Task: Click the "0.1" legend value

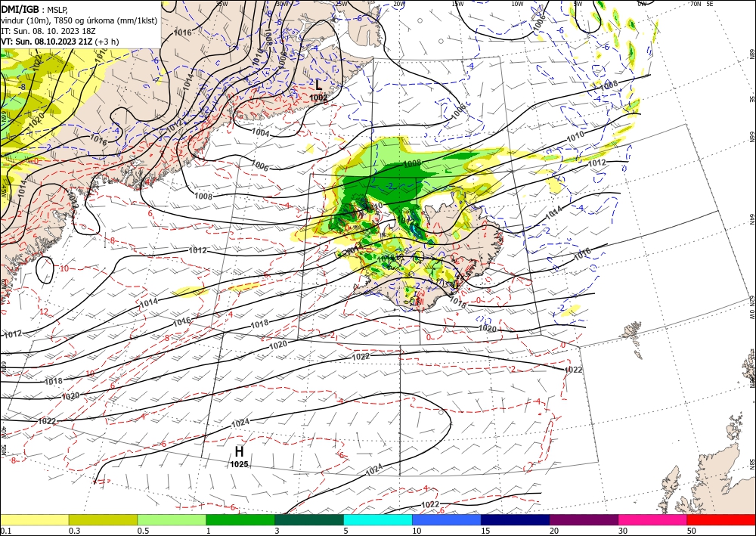Action: point(5,531)
